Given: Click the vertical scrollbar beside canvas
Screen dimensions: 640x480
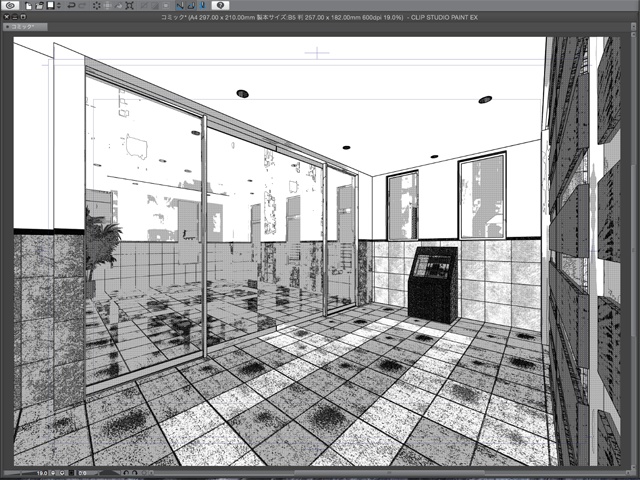Looking at the screenshot, I should [x=633, y=251].
